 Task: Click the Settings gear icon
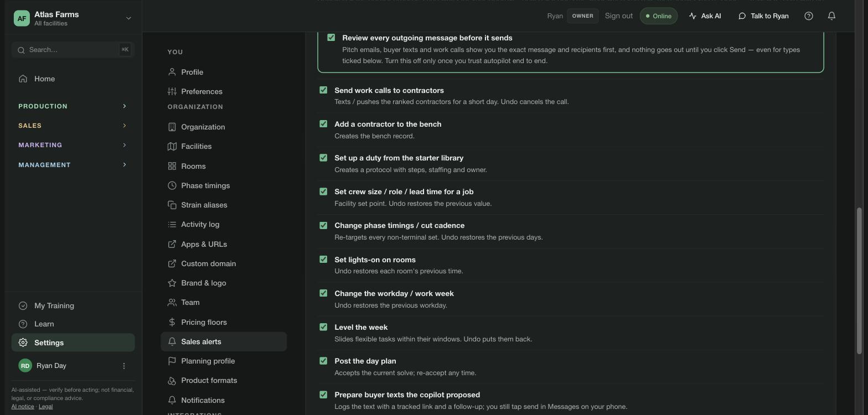pyautogui.click(x=23, y=343)
